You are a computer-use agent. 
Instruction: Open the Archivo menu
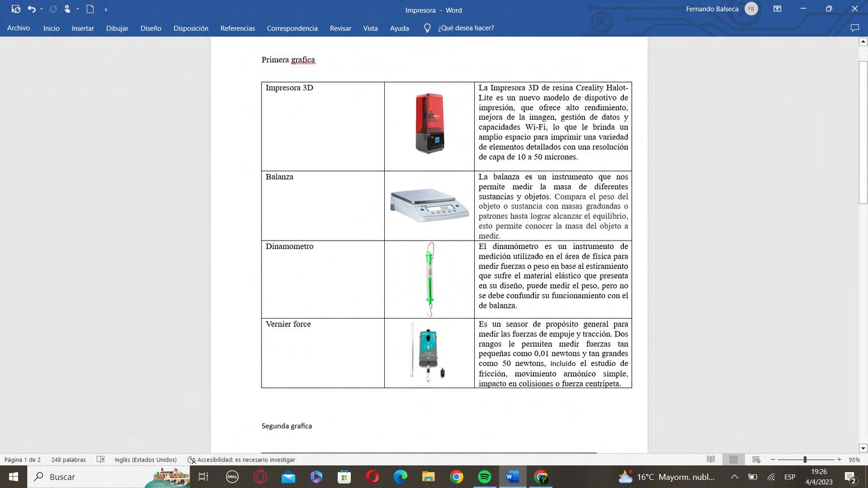pyautogui.click(x=19, y=28)
